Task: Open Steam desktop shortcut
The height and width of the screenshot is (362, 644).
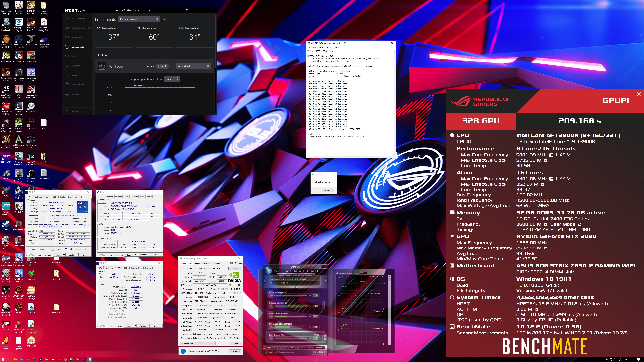Action: (6, 225)
